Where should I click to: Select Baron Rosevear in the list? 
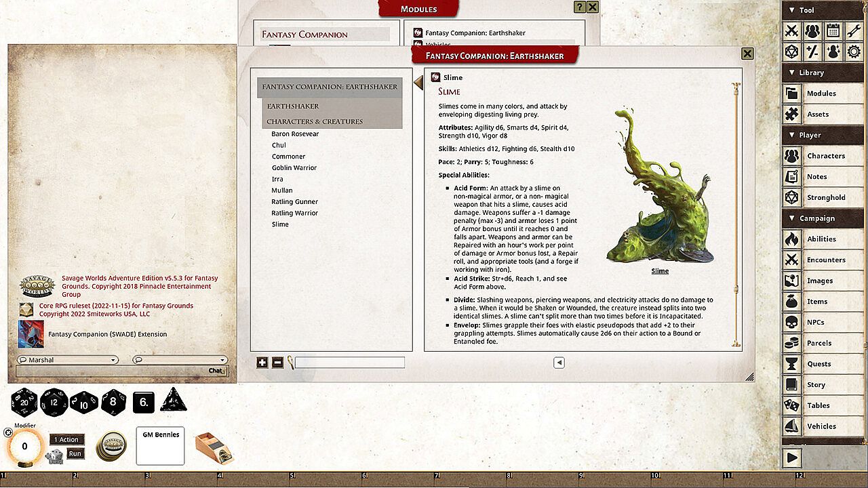[x=295, y=134]
